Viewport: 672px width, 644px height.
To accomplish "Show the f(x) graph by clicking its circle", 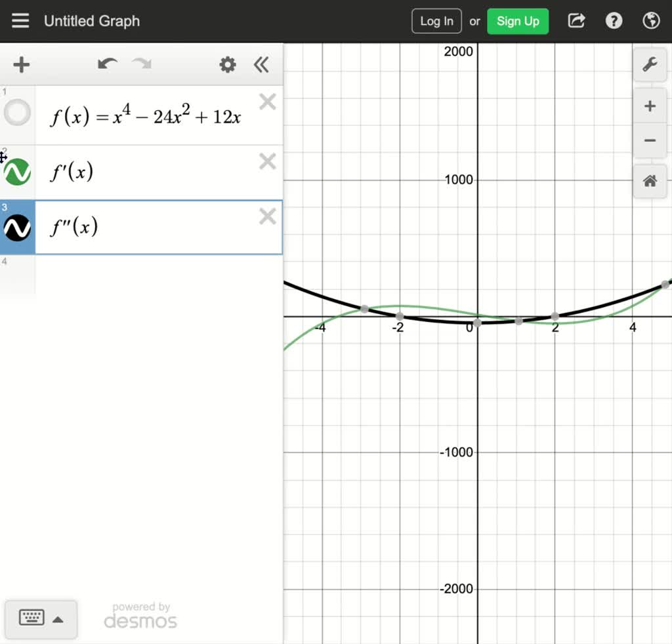I will pos(17,113).
